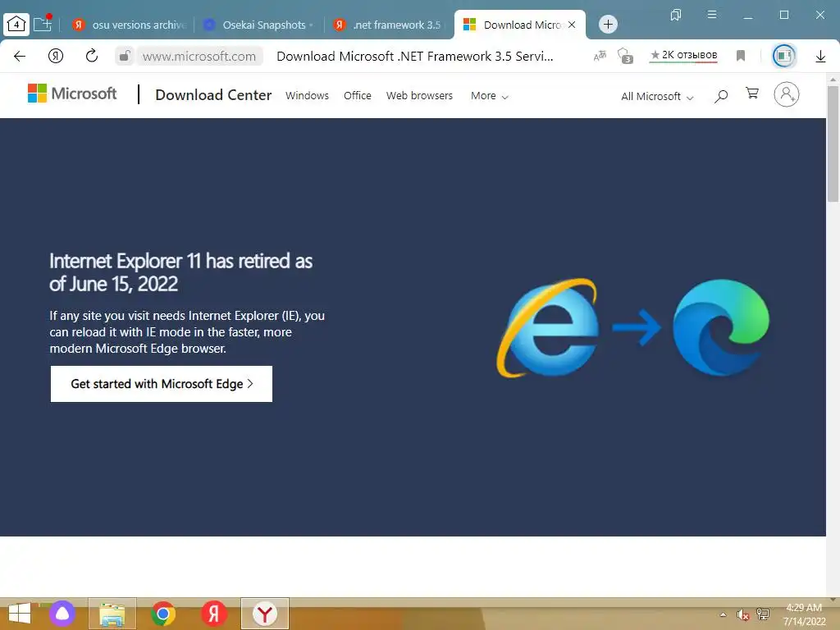Click the page vertical scrollbar thumb
840x630 pixels.
[x=833, y=144]
